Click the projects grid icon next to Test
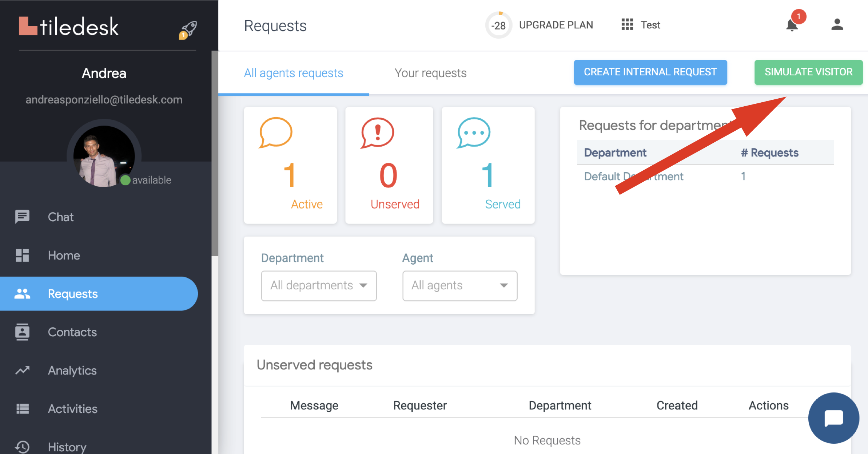This screenshot has height=455, width=868. coord(627,25)
